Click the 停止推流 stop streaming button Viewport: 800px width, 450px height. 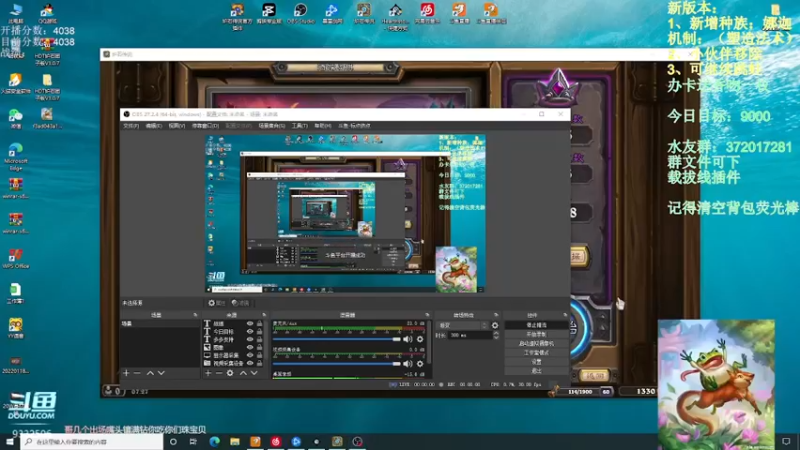coord(536,325)
